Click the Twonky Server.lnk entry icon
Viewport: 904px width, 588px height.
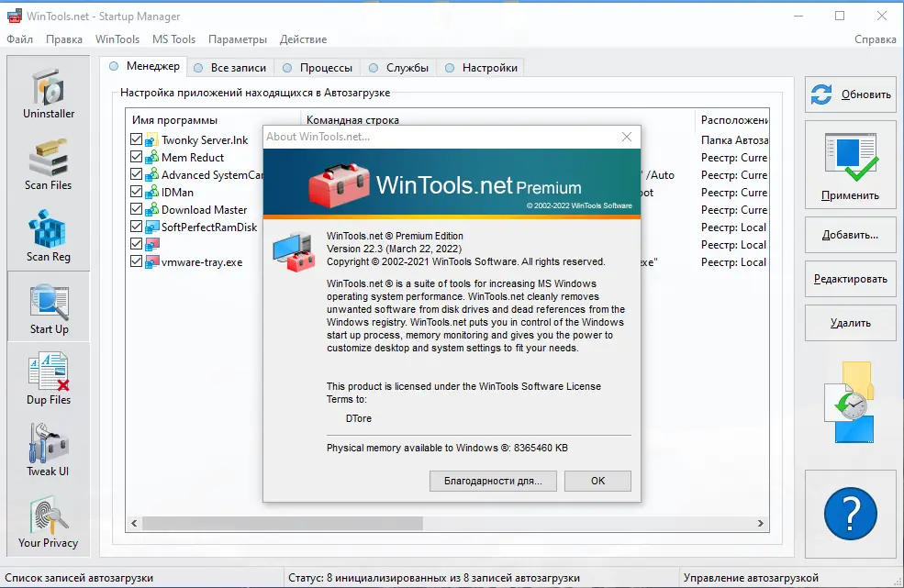(151, 140)
